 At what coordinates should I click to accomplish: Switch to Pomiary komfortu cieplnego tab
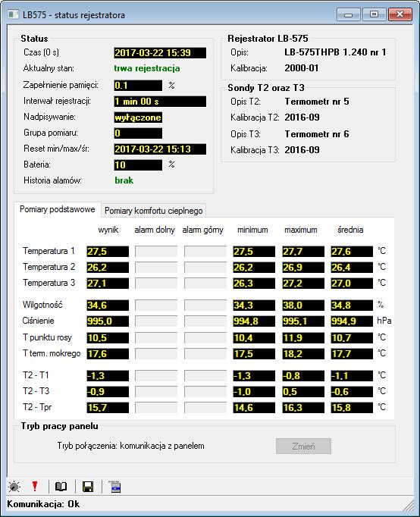tap(154, 210)
